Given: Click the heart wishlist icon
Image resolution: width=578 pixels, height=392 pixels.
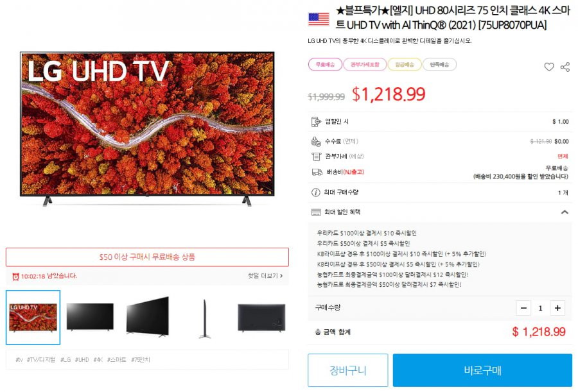Looking at the screenshot, I should pos(548,67).
